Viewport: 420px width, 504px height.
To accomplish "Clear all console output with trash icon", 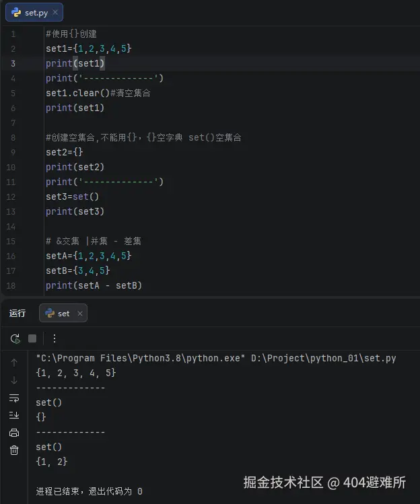I will (14, 450).
